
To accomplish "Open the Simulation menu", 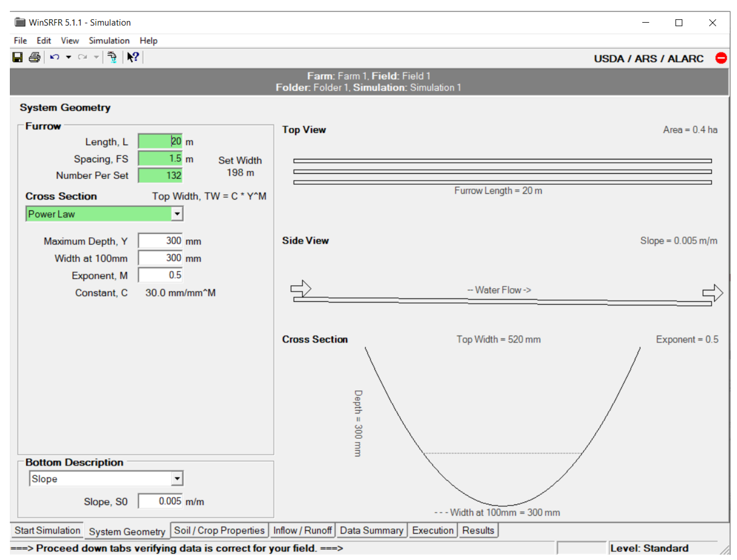I will (109, 41).
